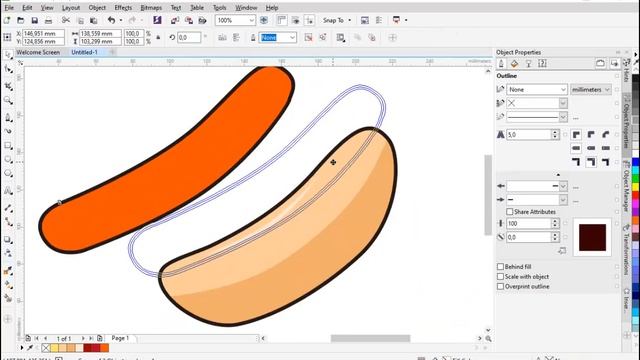This screenshot has width=640, height=360.
Task: Enable Scale with object checkbox
Action: (500, 276)
